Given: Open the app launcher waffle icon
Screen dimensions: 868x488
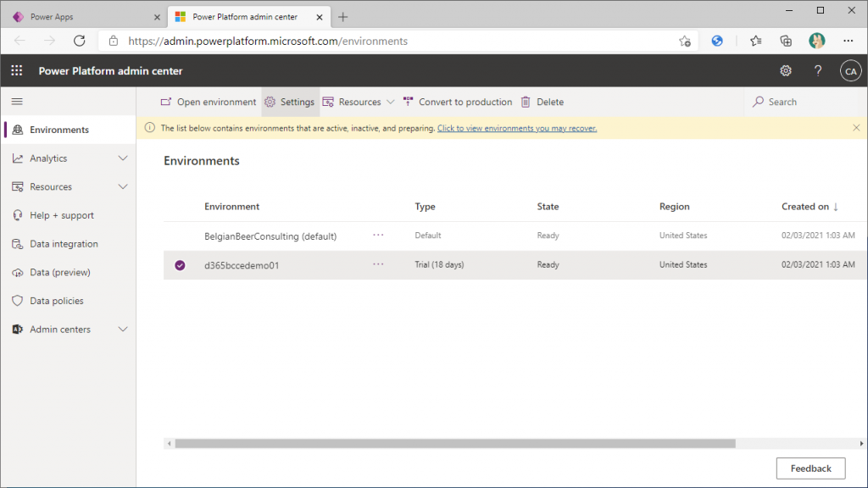Looking at the screenshot, I should click(17, 71).
